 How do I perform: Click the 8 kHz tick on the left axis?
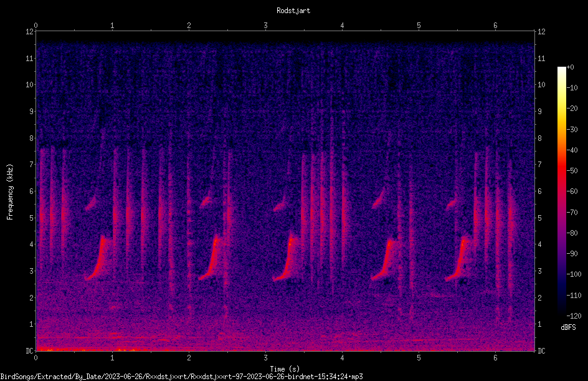pos(31,138)
